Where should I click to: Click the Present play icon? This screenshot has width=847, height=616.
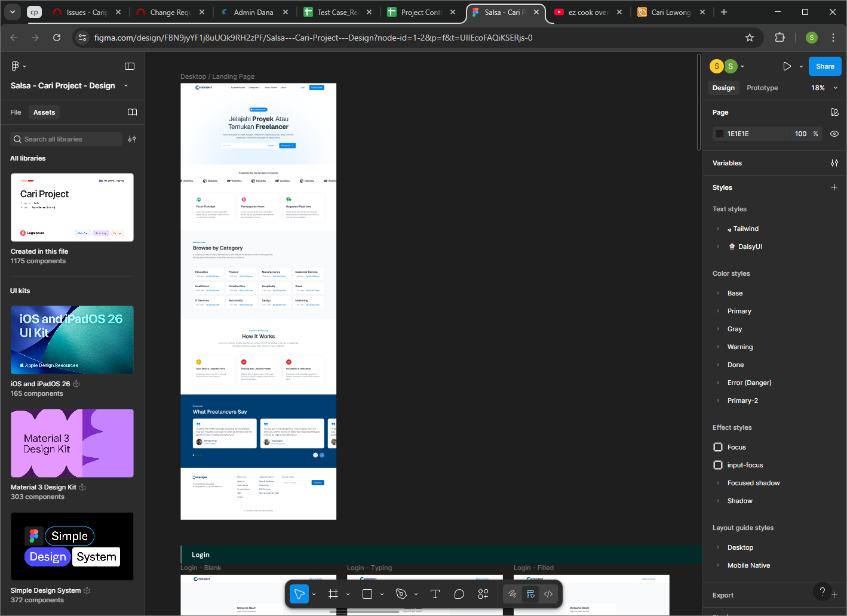click(x=787, y=66)
